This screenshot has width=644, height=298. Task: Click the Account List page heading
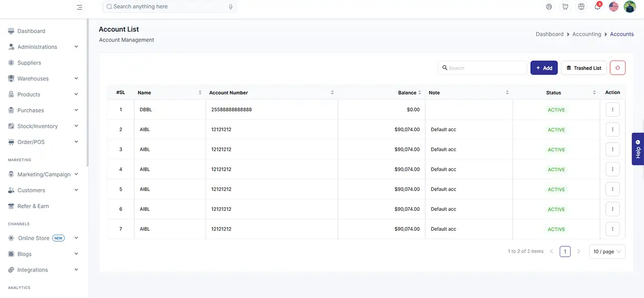(x=119, y=29)
